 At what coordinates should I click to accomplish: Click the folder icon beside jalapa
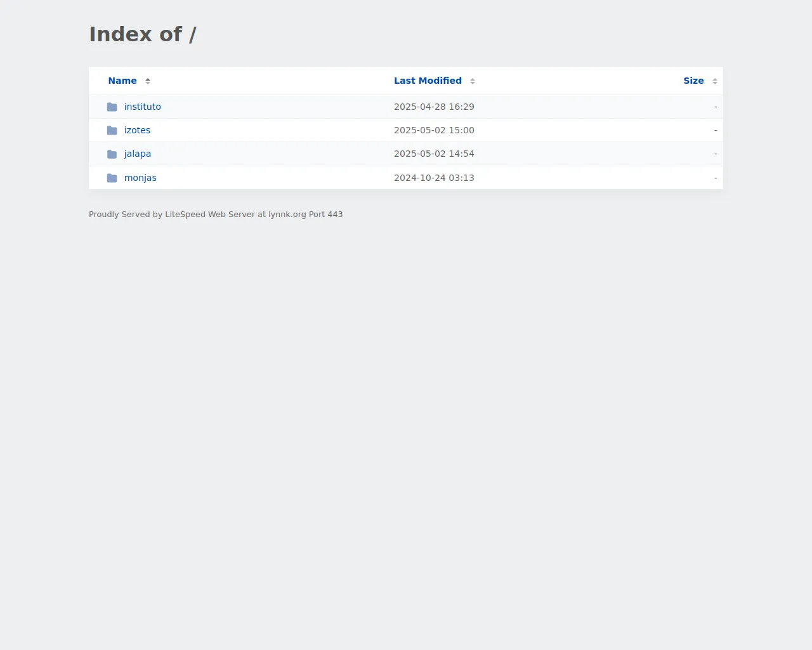click(x=112, y=154)
